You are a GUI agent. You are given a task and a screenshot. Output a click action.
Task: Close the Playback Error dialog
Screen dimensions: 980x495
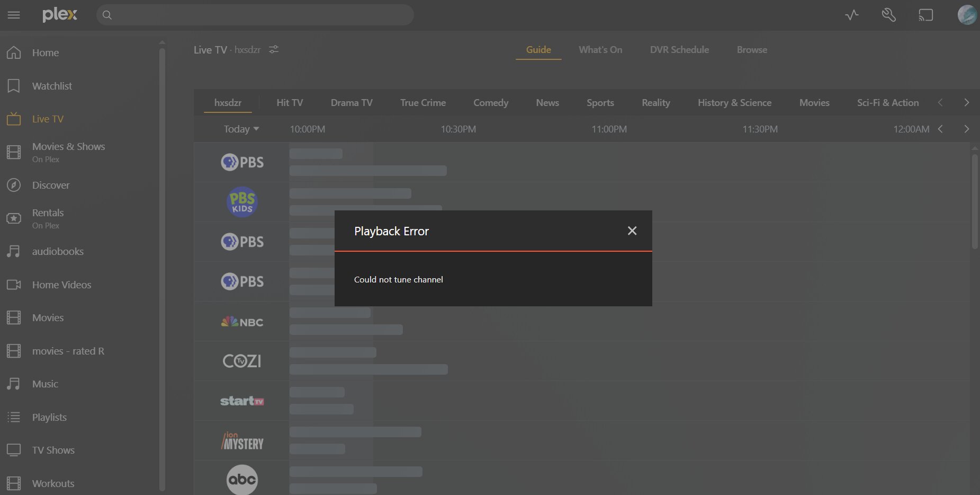[632, 231]
